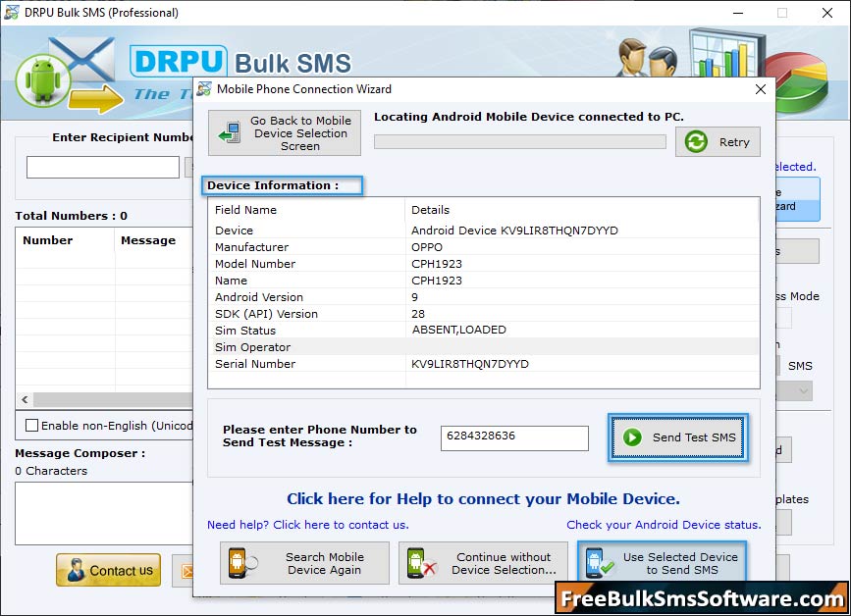Image resolution: width=851 pixels, height=616 pixels.
Task: Click person icon on Contact us button
Action: pos(76,571)
